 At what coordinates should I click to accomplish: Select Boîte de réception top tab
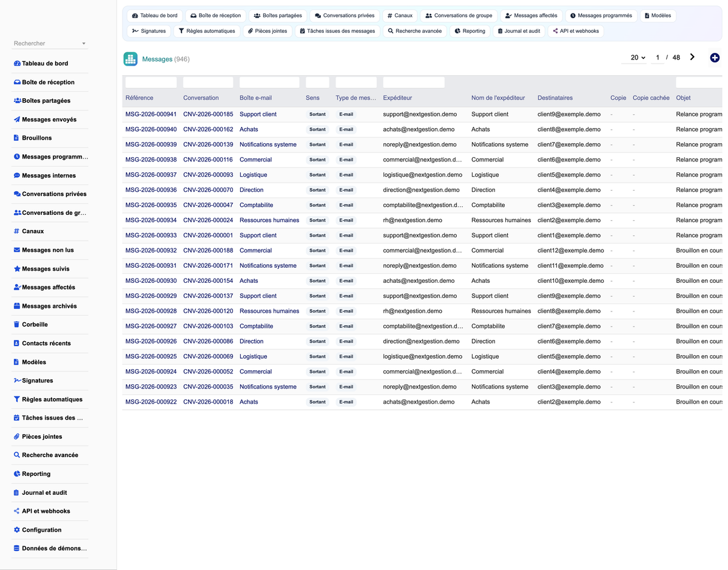click(215, 16)
